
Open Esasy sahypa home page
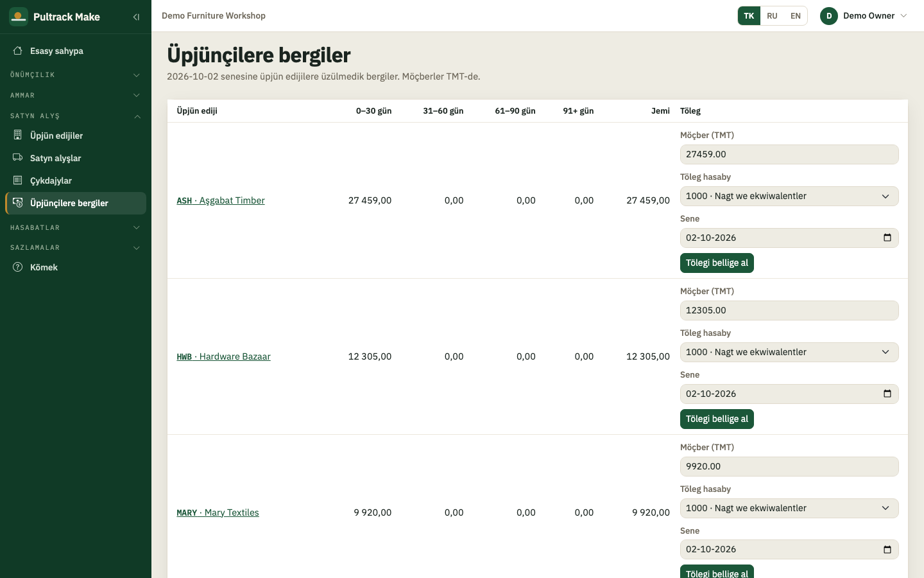[76, 51]
